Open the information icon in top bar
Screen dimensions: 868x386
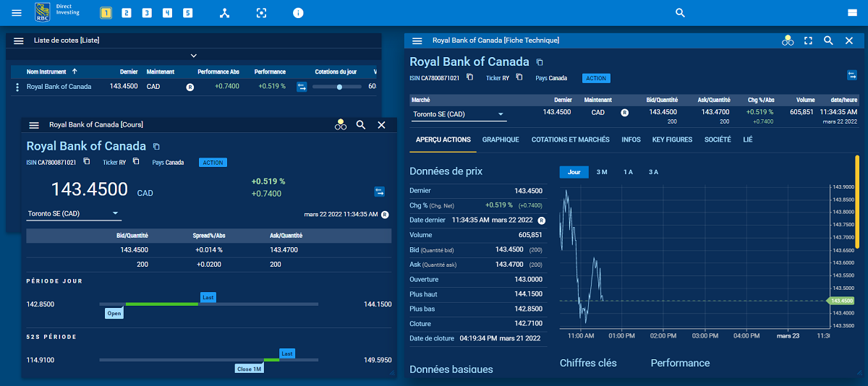298,13
